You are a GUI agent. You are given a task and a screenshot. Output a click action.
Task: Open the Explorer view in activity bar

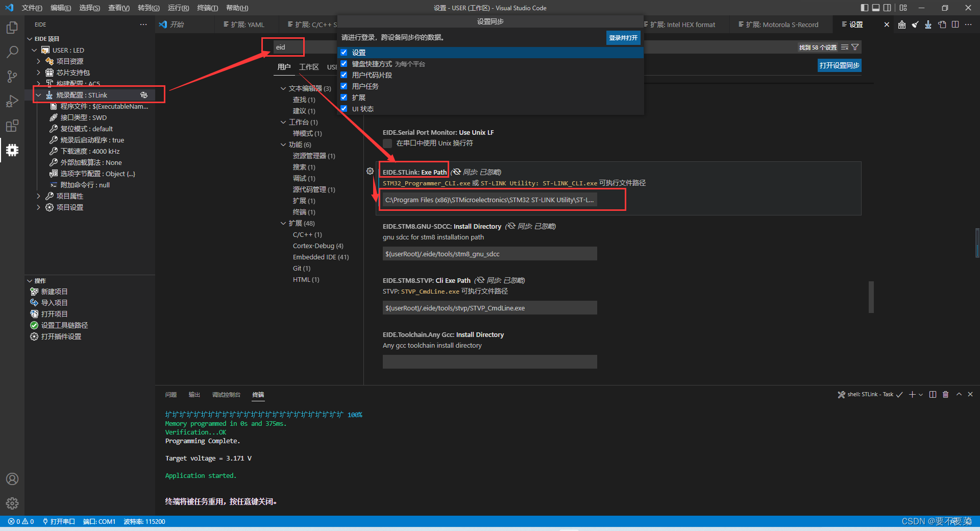pyautogui.click(x=12, y=27)
